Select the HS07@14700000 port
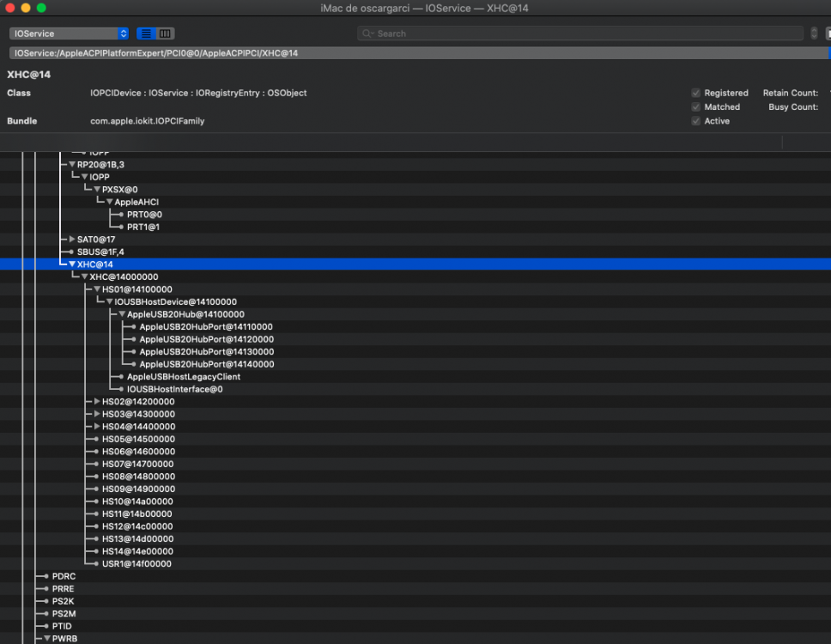 click(x=138, y=464)
